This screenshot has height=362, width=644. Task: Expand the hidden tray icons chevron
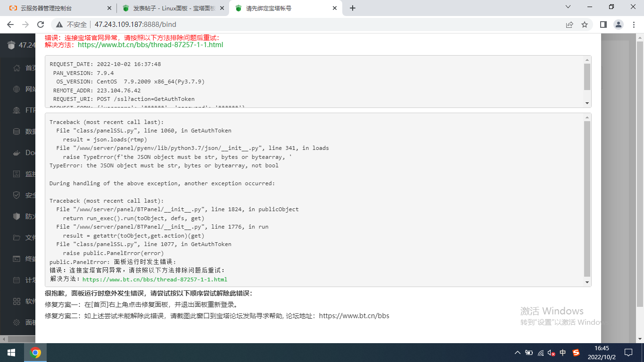(518, 353)
